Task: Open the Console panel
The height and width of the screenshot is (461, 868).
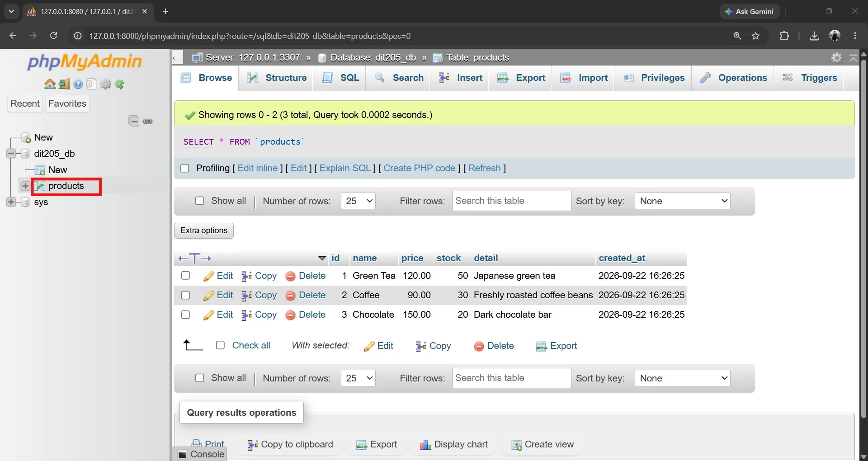Action: coord(201,454)
